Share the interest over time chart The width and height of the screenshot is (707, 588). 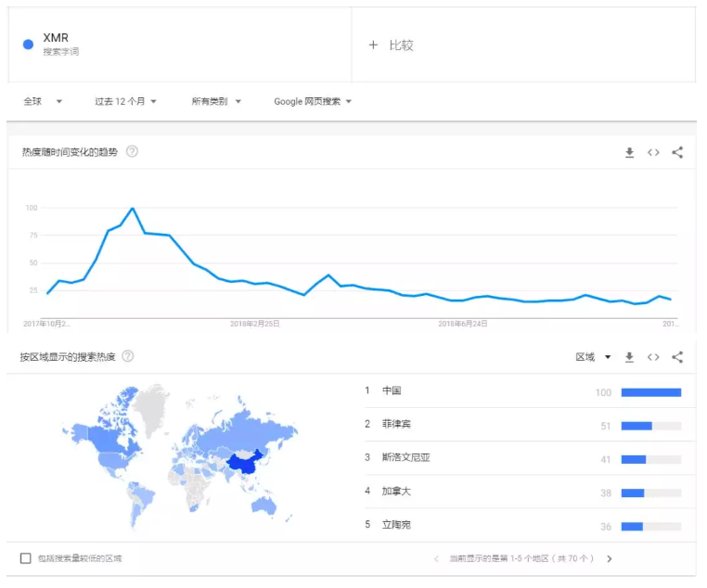(x=677, y=153)
